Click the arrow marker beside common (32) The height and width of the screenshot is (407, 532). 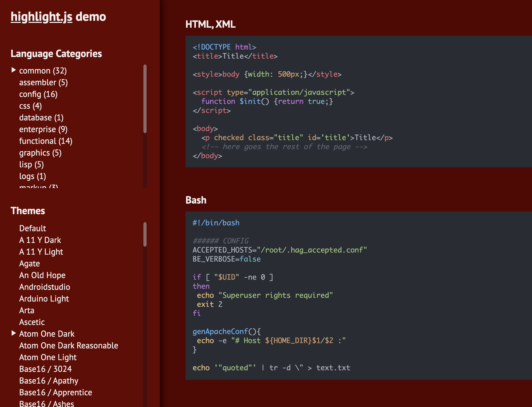coord(14,70)
